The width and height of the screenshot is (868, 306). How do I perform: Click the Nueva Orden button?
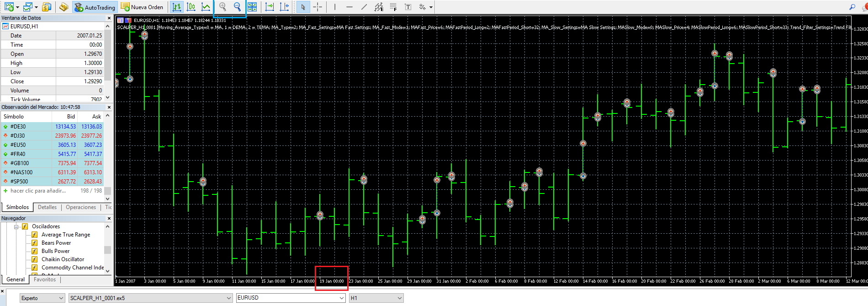coord(142,7)
